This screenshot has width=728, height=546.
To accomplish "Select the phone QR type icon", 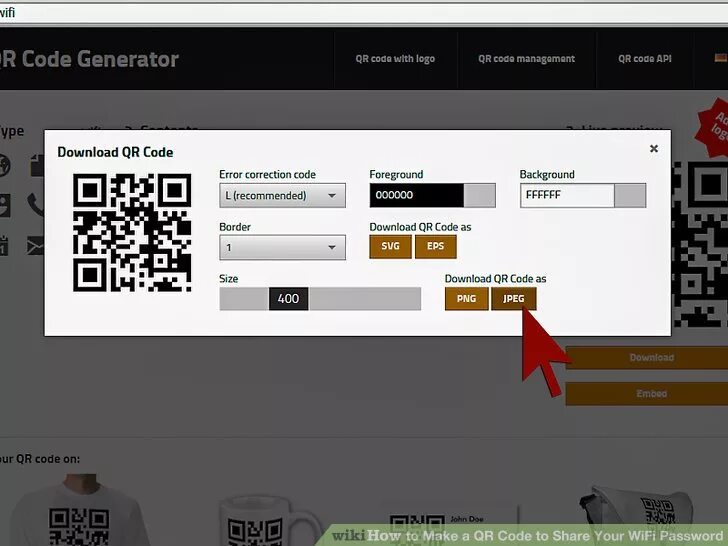I will [x=35, y=205].
